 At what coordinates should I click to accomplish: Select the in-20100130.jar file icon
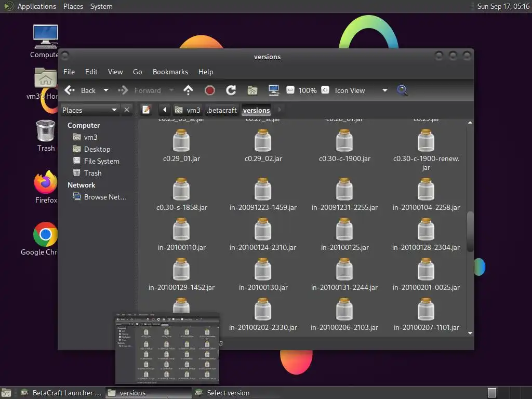263,270
